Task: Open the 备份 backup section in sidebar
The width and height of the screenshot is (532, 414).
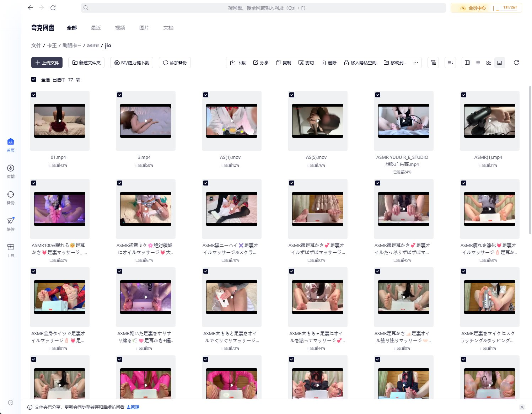Action: (11, 197)
